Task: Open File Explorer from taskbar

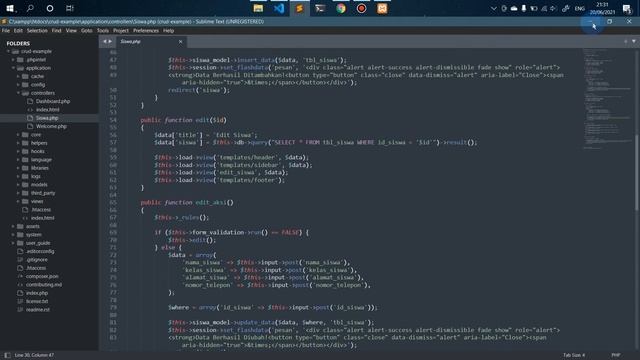Action: click(258, 8)
